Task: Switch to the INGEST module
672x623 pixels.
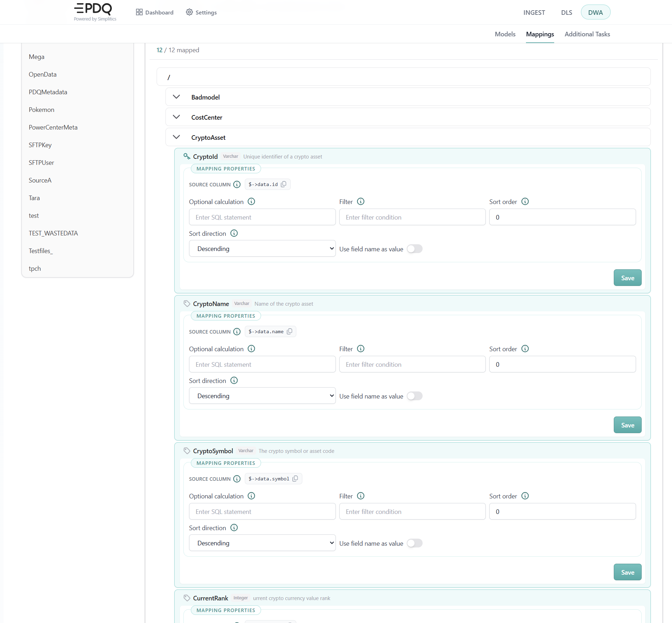Action: pos(534,13)
